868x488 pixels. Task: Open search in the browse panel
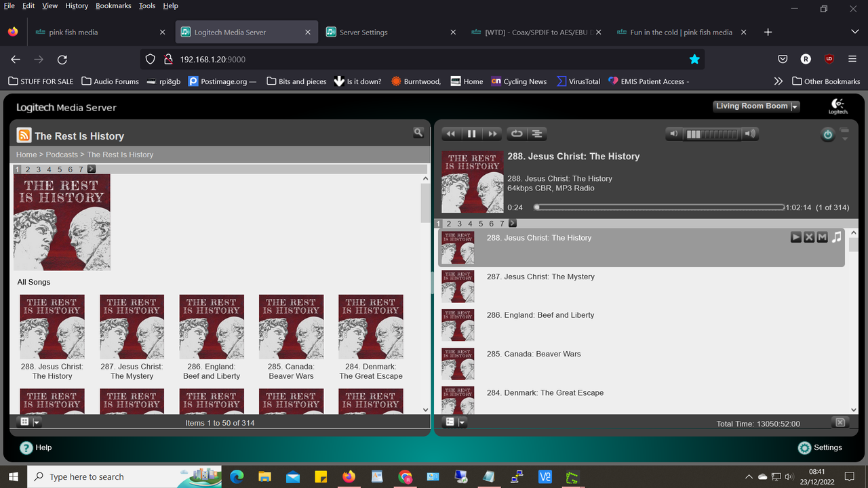(418, 133)
